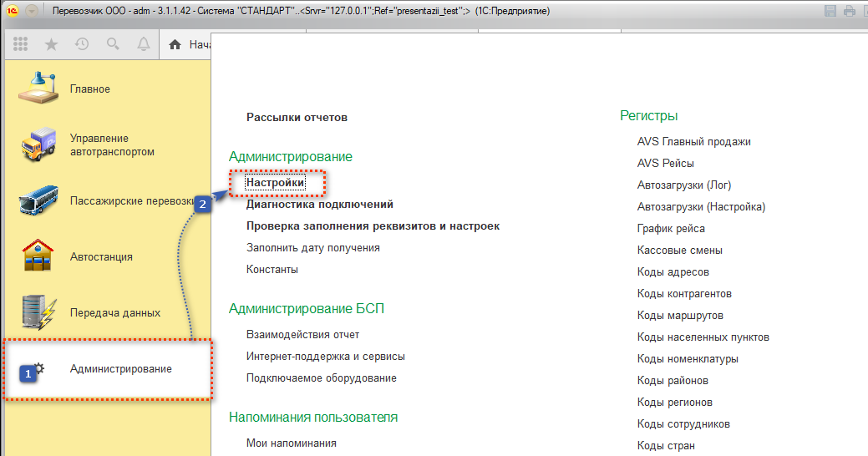This screenshot has width=868, height=456.
Task: Open the Автостанция section
Action: pyautogui.click(x=101, y=257)
